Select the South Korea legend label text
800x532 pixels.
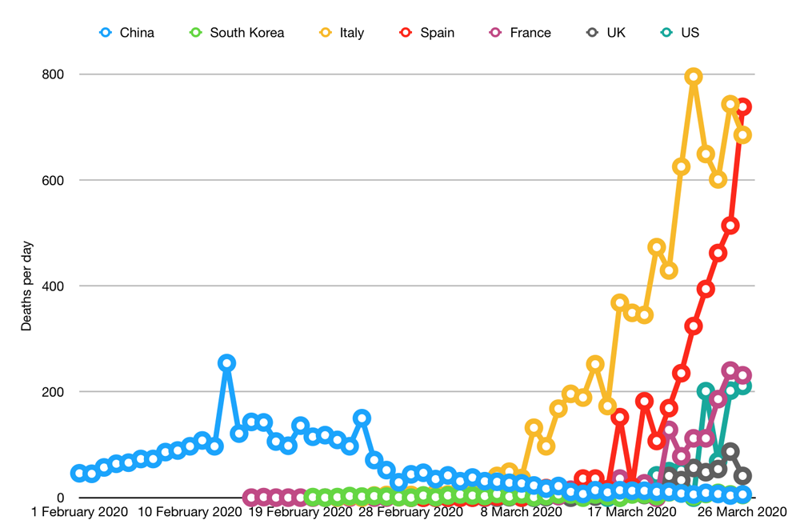click(x=246, y=33)
